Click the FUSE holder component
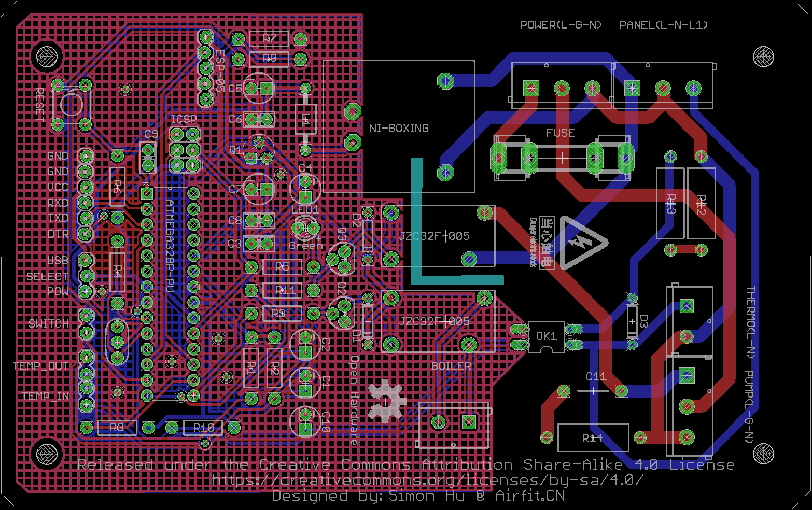Image resolution: width=812 pixels, height=510 pixels. (x=562, y=157)
